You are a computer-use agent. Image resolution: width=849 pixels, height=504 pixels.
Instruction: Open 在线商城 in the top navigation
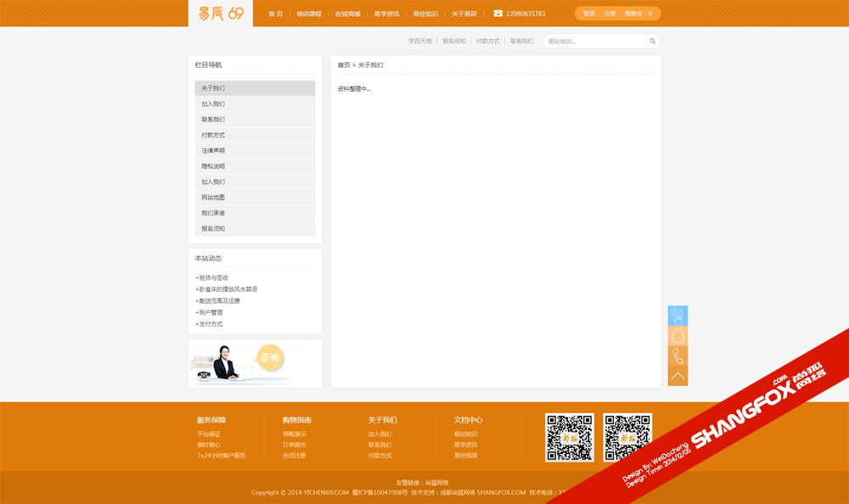click(x=347, y=14)
